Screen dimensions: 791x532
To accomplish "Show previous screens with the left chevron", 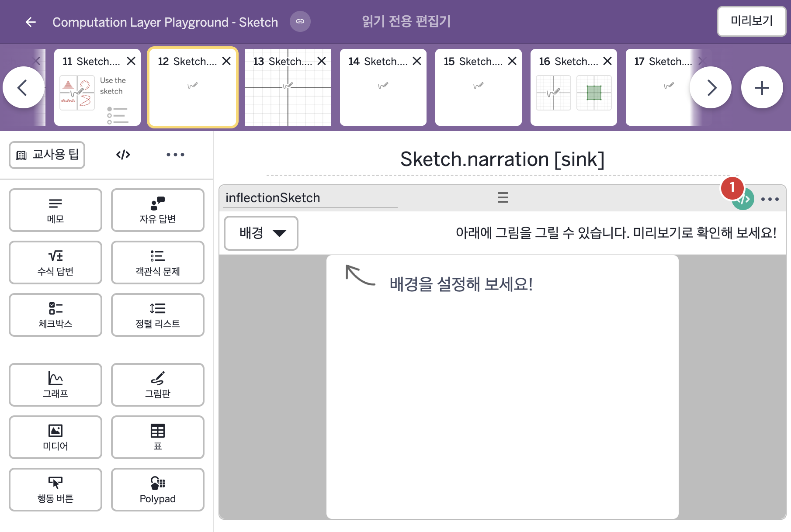I will (x=24, y=87).
